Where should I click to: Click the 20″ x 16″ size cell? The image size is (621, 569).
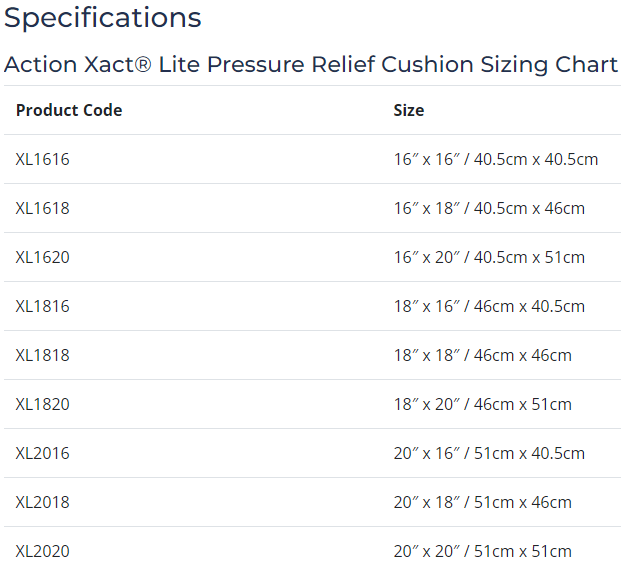(489, 453)
